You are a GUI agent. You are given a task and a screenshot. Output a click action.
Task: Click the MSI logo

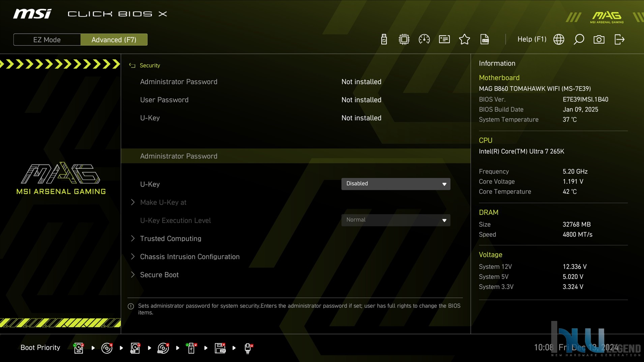tap(32, 14)
